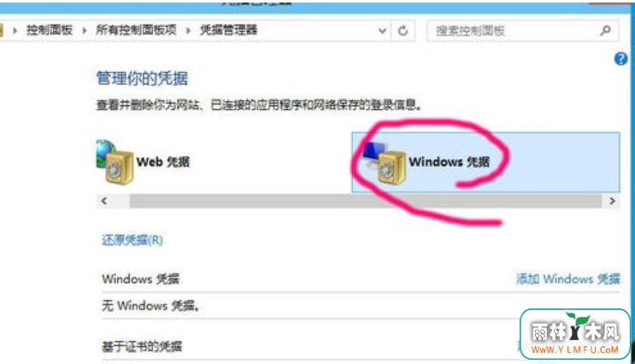This screenshot has height=364, width=635.
Task: Click 添加 Windows 凭据 link
Action: pyautogui.click(x=567, y=279)
